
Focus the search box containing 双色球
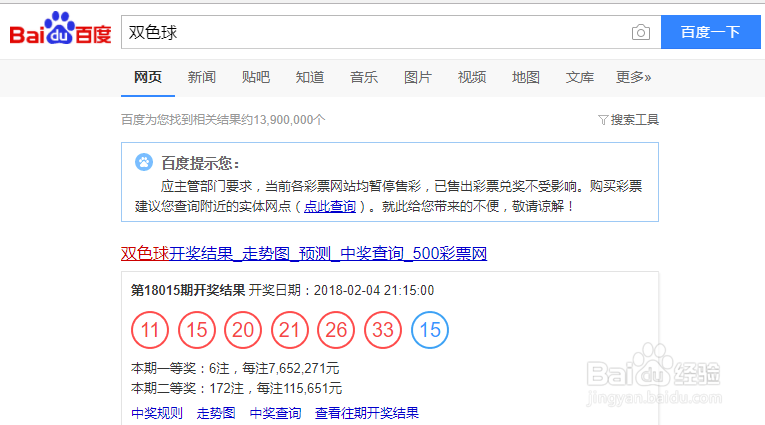[391, 32]
